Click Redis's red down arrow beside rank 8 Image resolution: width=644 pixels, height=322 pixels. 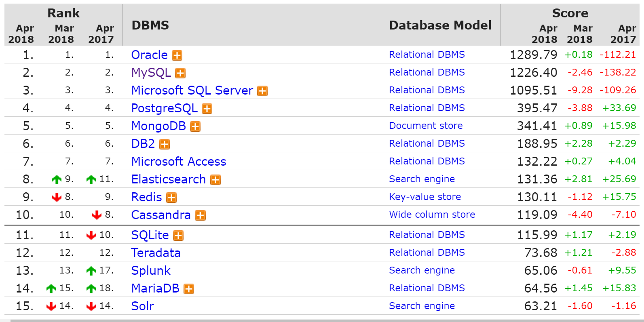point(57,197)
